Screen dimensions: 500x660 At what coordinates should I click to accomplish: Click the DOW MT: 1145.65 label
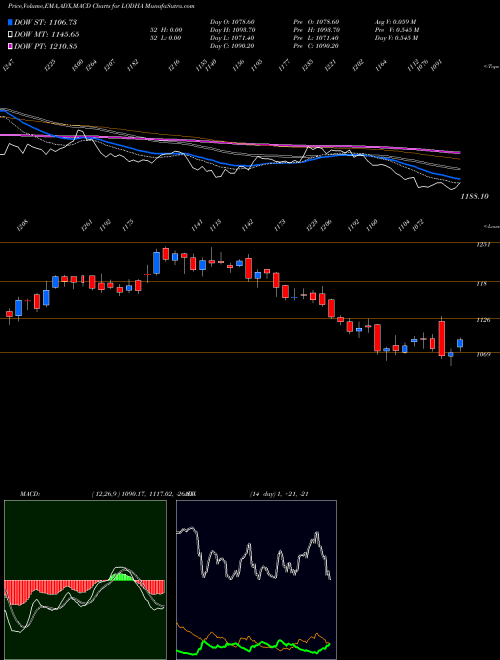click(x=47, y=35)
